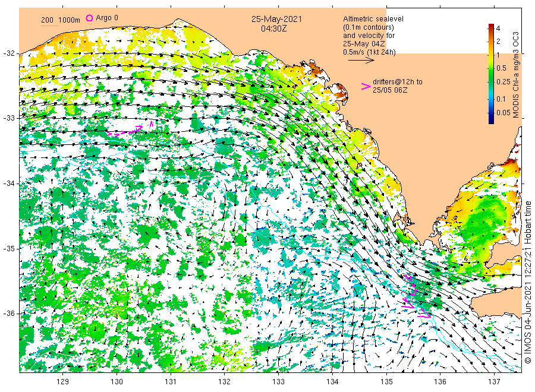Click the latitude axis label -35

pos(8,248)
